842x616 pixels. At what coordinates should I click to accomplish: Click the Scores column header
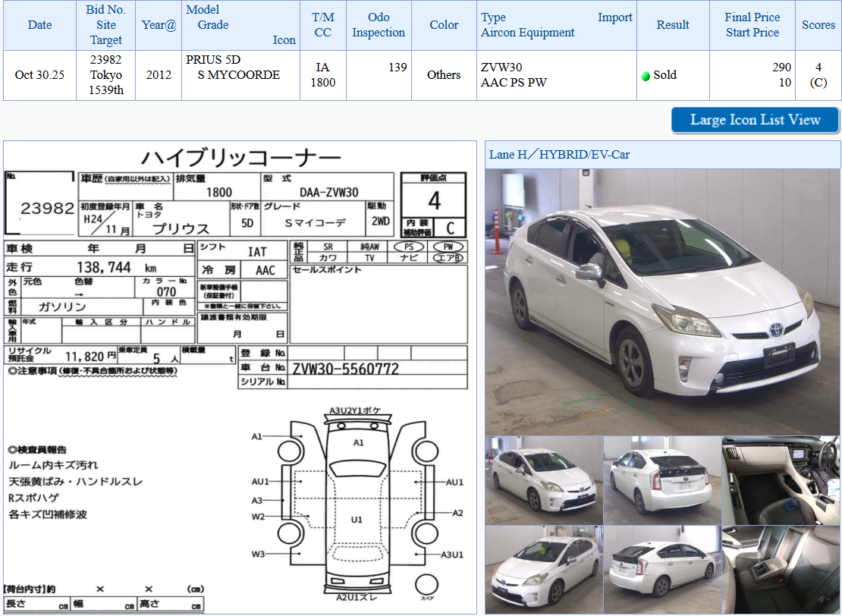(818, 25)
